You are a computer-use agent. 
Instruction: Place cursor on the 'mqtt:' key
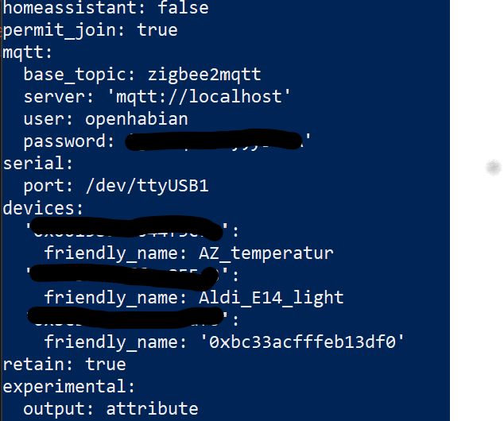[27, 52]
